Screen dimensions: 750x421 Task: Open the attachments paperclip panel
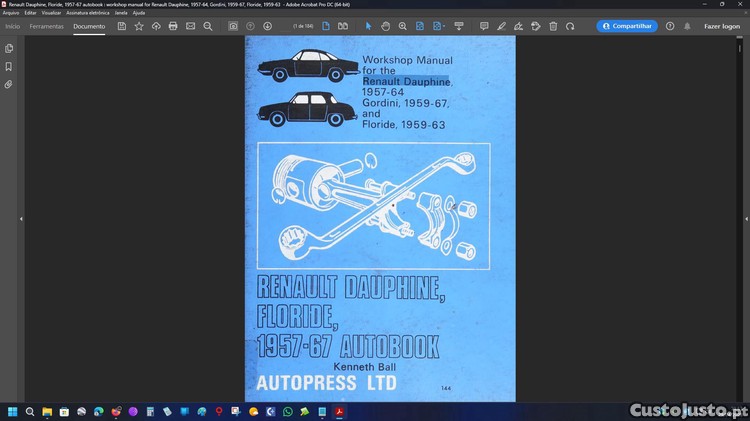[x=9, y=85]
